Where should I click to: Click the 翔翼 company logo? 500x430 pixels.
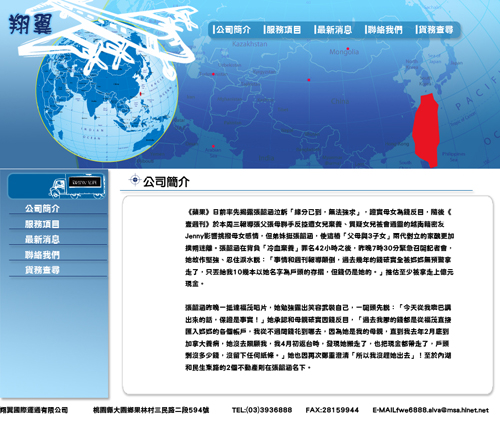coord(30,24)
